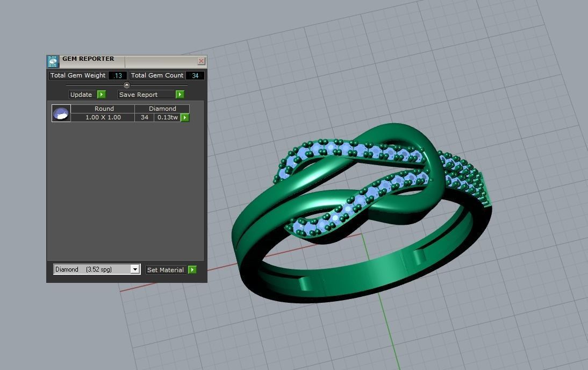Click the Set Material button label
This screenshot has width=588, height=370.
pos(166,270)
